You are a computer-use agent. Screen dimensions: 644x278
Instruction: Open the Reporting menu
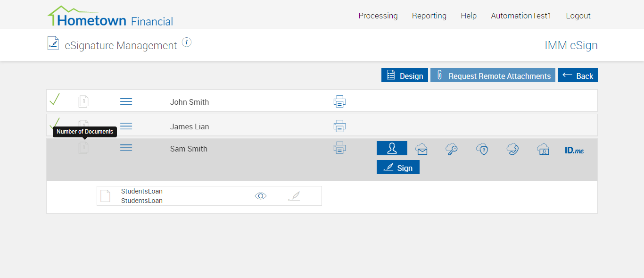pos(429,16)
